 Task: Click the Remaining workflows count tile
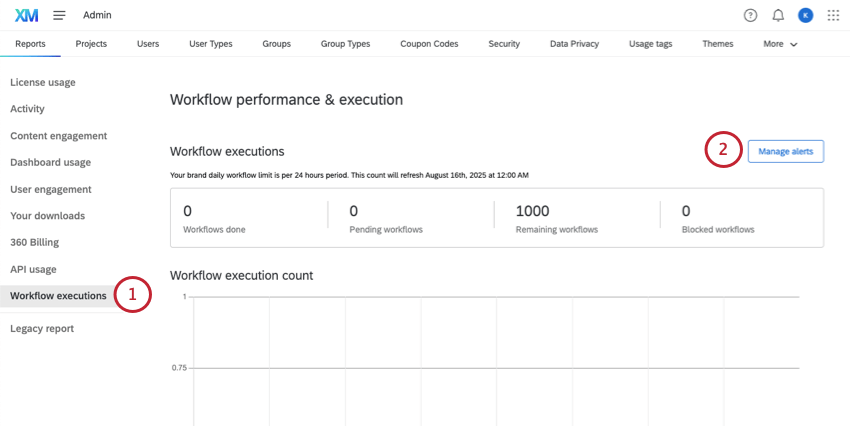576,217
